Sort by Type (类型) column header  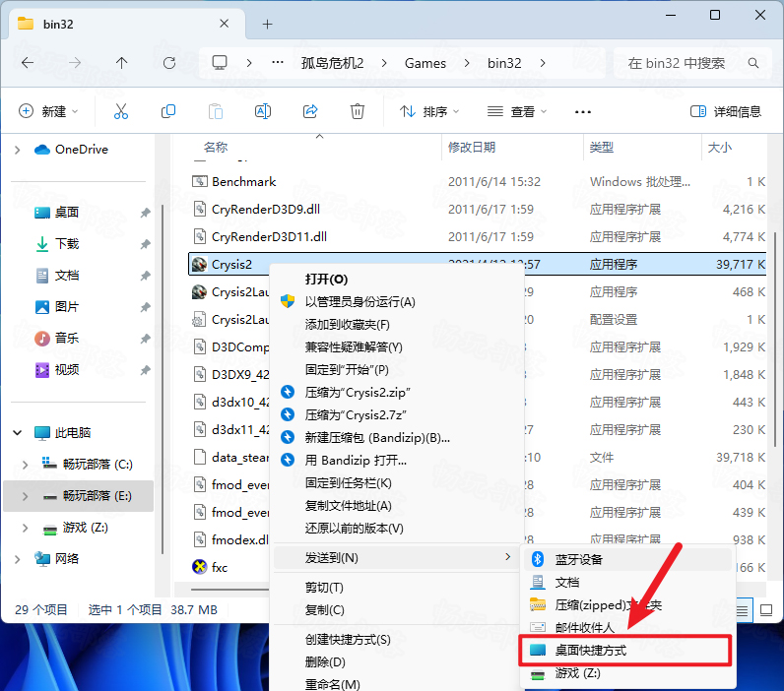click(x=601, y=147)
